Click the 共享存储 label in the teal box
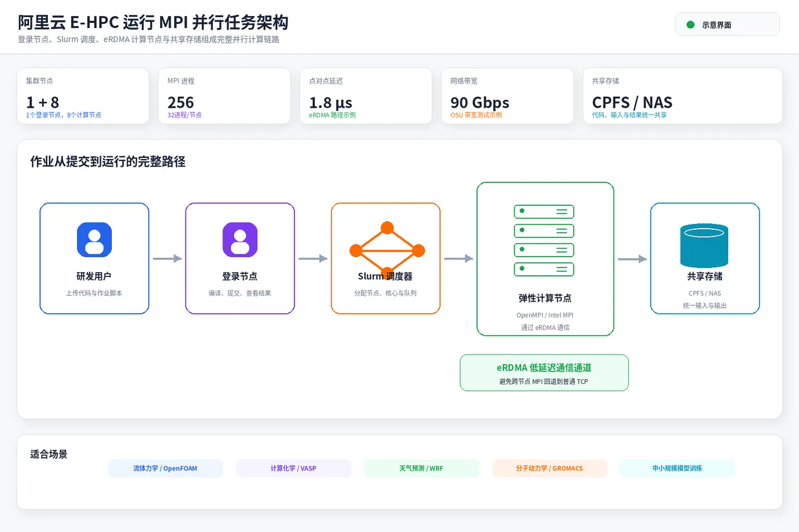Image resolution: width=799 pixels, height=532 pixels. point(705,277)
